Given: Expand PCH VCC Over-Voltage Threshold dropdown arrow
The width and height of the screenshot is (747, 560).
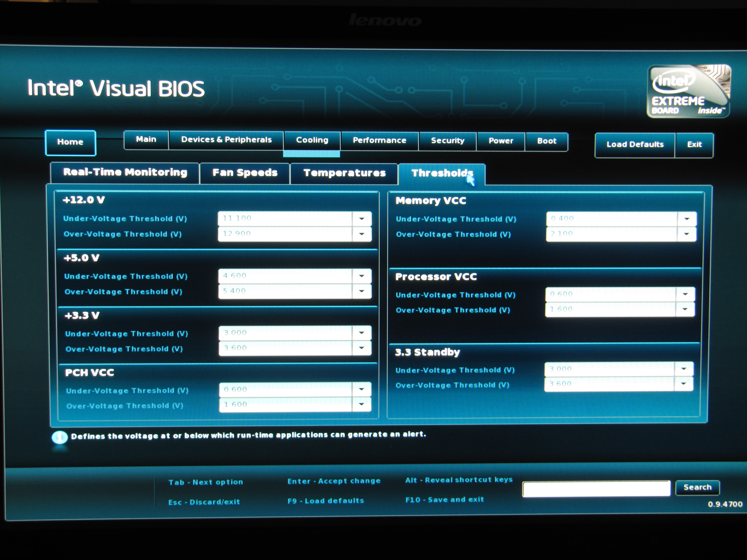Looking at the screenshot, I should pyautogui.click(x=361, y=404).
